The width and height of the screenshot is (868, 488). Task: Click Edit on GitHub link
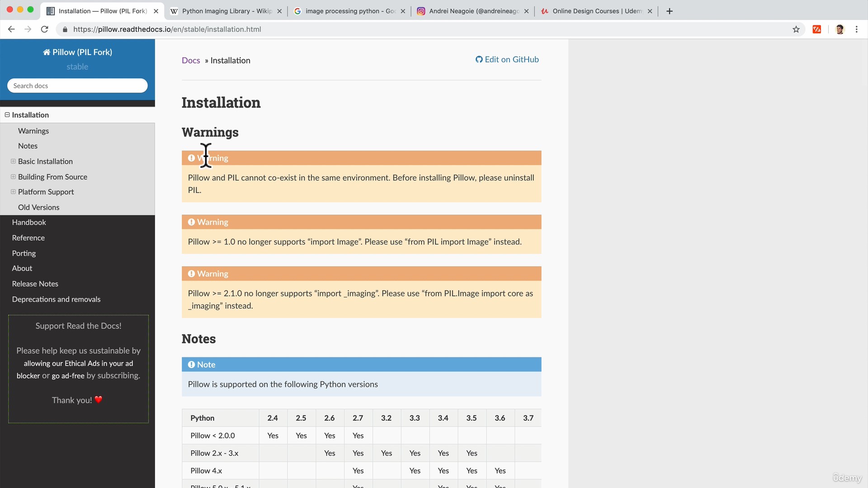(x=507, y=60)
